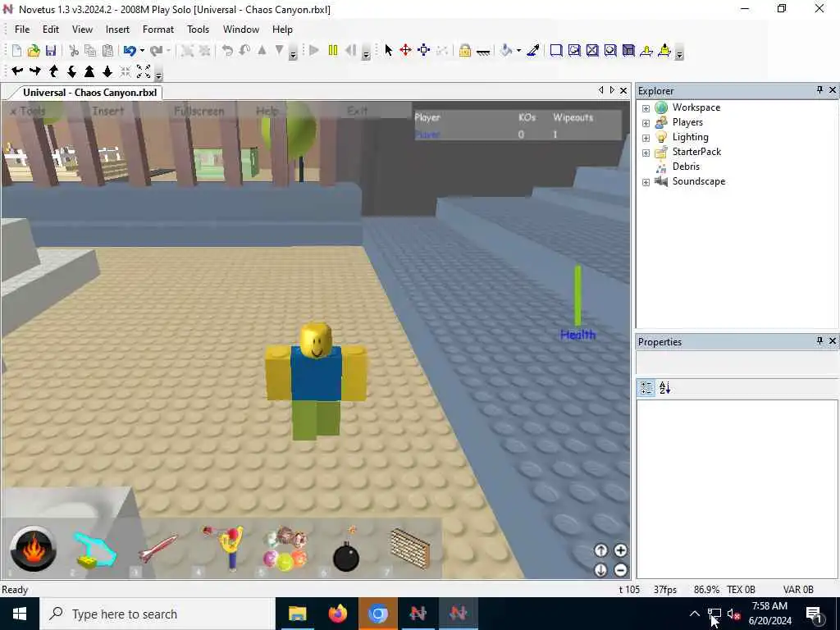Expand the Players tree node
The image size is (840, 630).
(646, 123)
